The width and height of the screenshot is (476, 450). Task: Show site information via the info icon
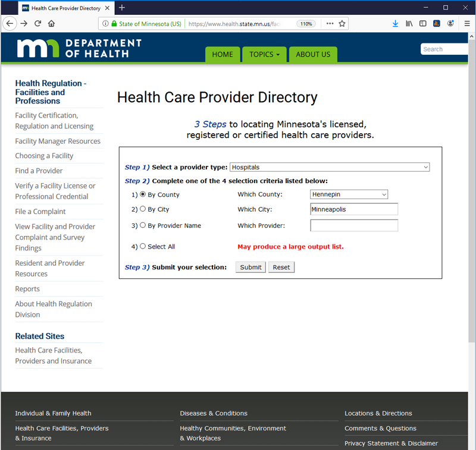click(105, 24)
